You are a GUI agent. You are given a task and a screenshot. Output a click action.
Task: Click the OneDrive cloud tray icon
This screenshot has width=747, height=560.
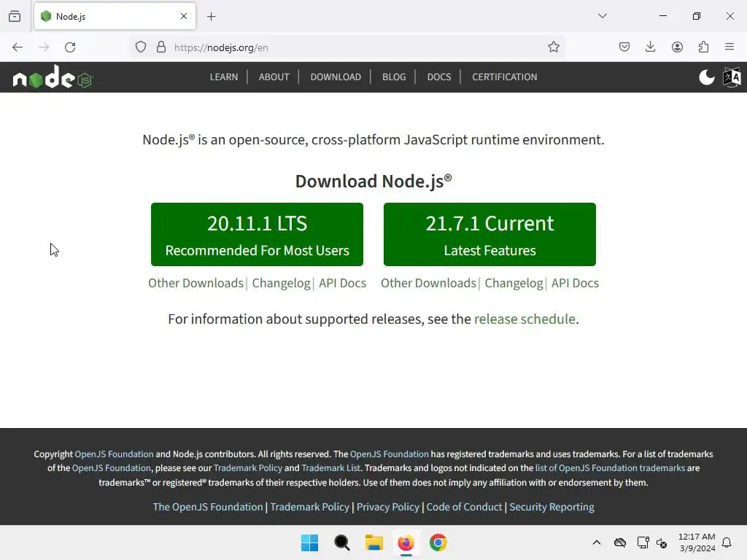(620, 542)
